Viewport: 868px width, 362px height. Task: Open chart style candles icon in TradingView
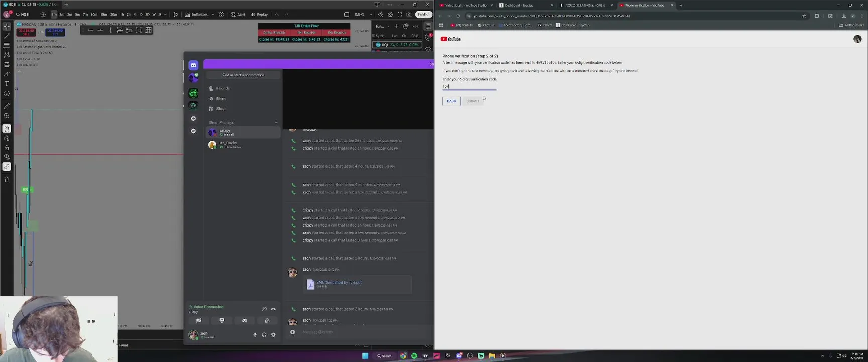(176, 15)
